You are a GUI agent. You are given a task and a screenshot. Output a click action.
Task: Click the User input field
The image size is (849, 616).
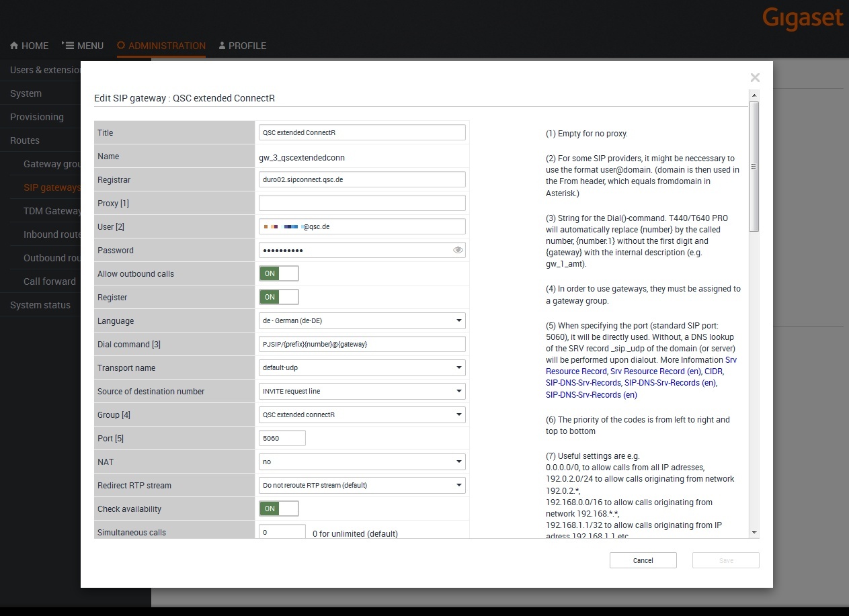tap(362, 226)
